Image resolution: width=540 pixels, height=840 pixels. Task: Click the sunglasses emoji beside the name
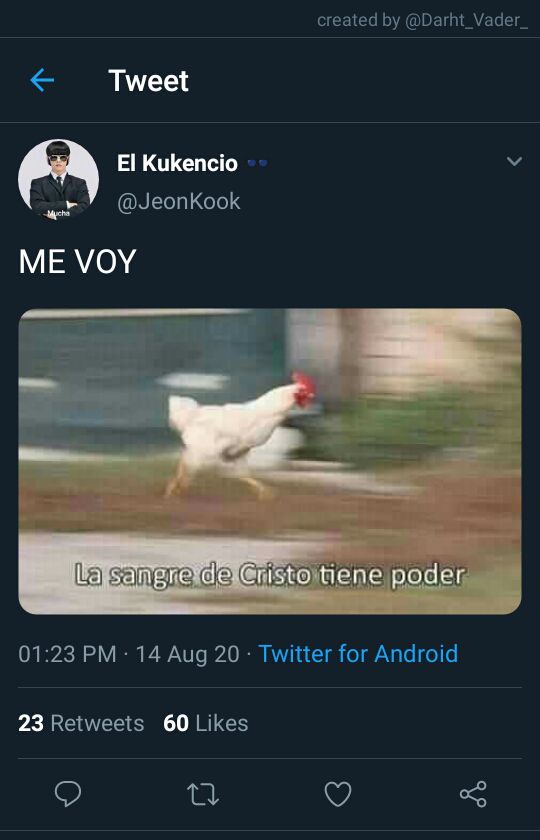point(257,162)
